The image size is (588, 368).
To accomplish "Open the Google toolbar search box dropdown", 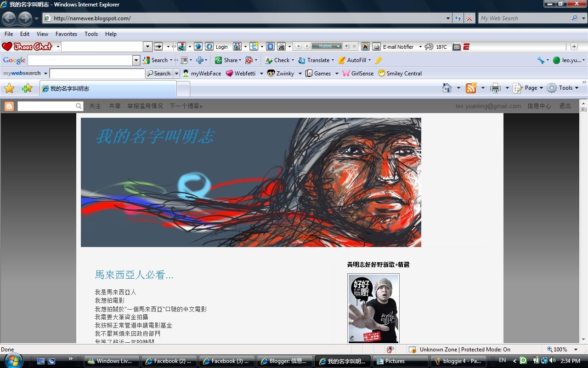I will point(136,60).
